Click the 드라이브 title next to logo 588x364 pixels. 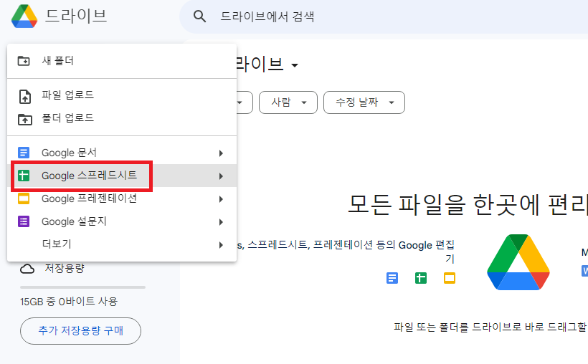coord(76,16)
